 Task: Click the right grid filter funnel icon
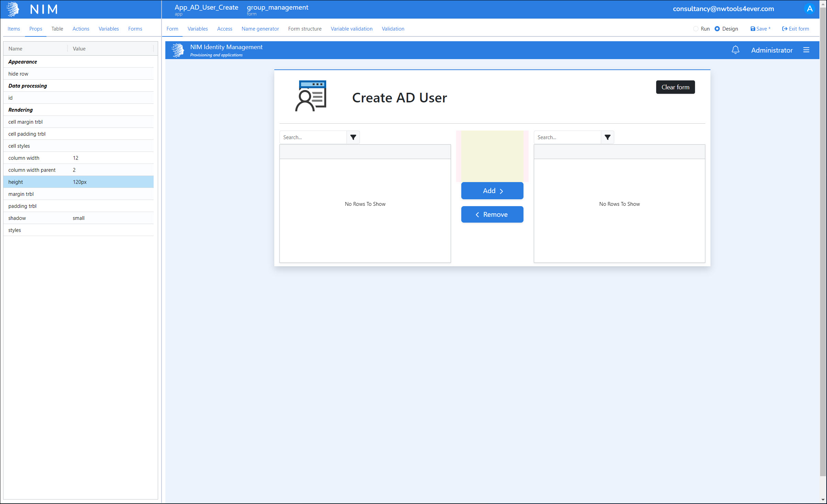click(607, 137)
